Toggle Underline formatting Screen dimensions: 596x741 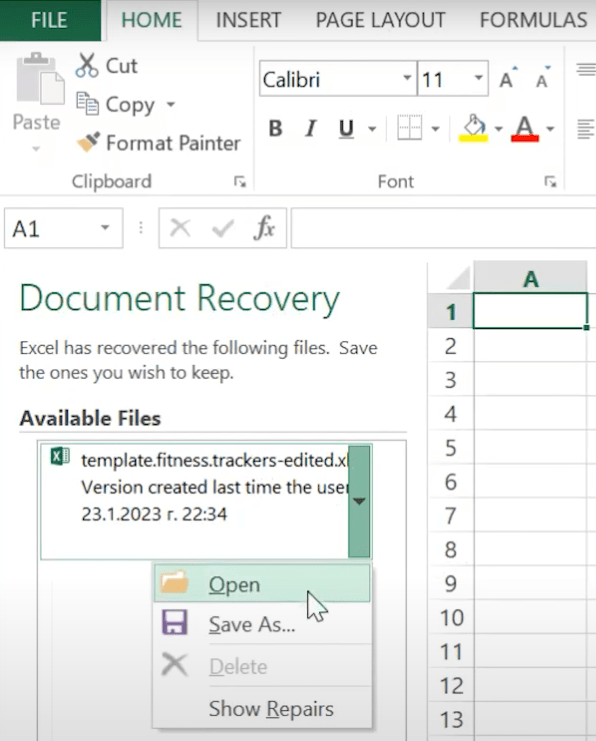[346, 128]
